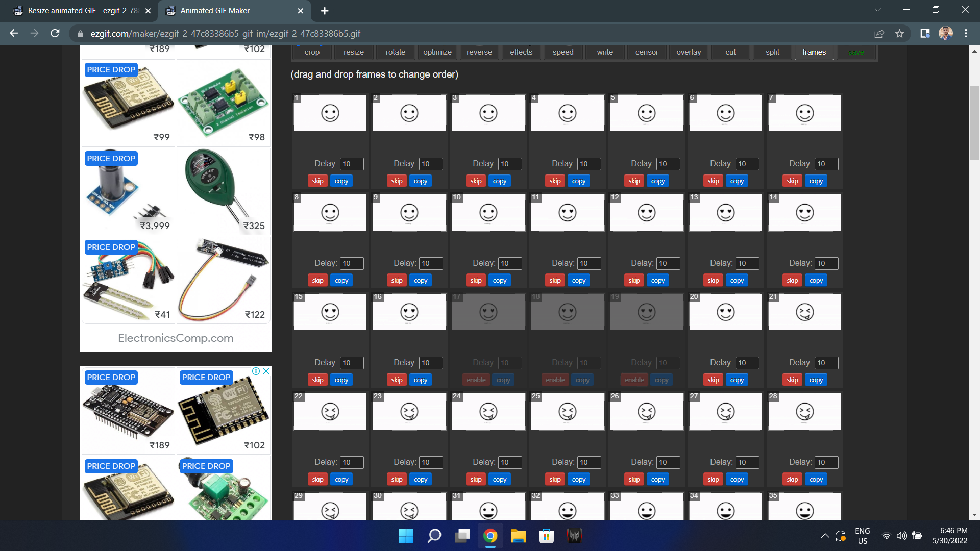Select the effects tool on ezgif toolbar
The height and width of the screenshot is (551, 980).
point(521,52)
